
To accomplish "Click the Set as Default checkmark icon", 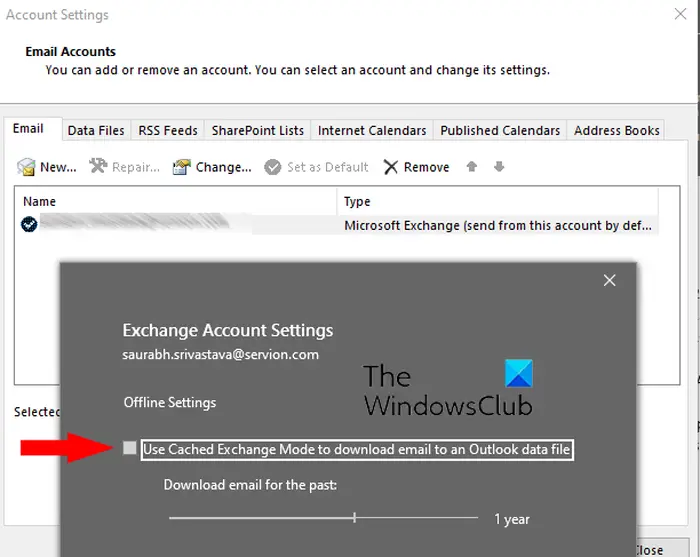I will click(272, 167).
